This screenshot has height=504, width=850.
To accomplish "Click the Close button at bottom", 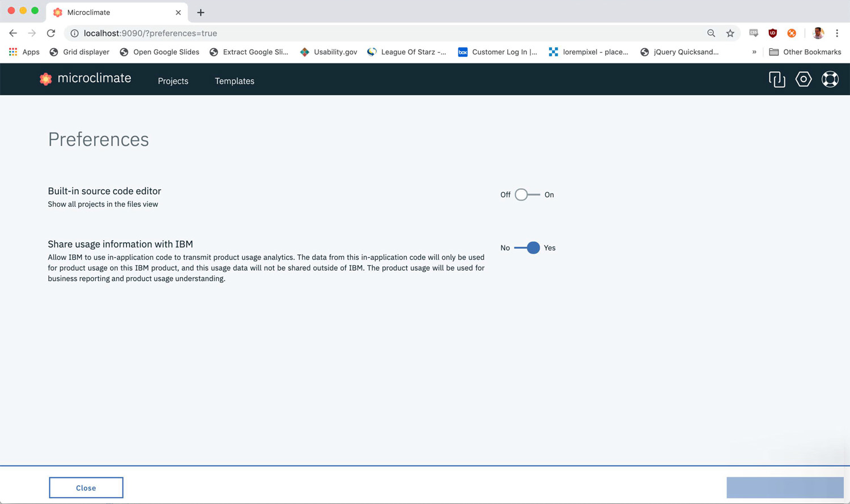I will (86, 488).
